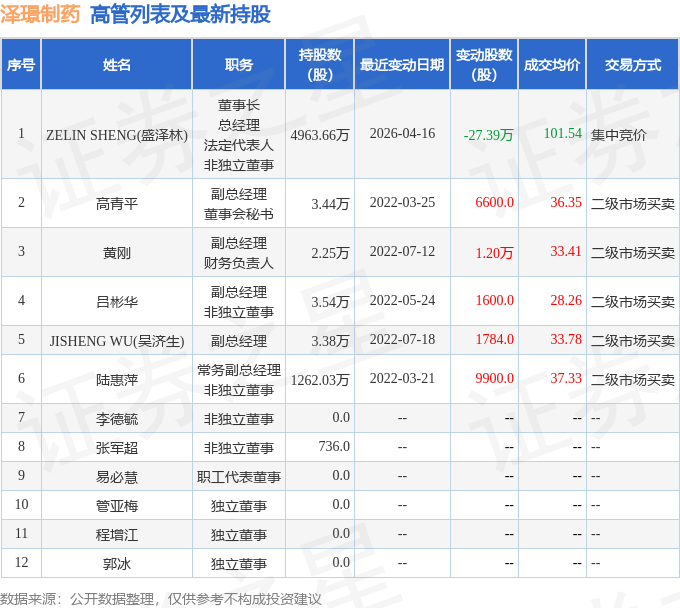Click row number 12
Image resolution: width=680 pixels, height=608 pixels.
click(x=21, y=563)
